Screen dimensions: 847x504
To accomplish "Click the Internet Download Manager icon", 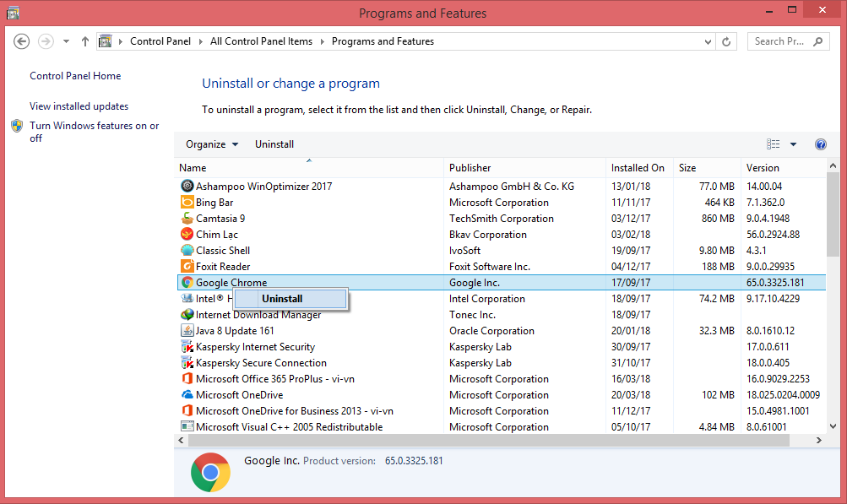I will point(187,315).
